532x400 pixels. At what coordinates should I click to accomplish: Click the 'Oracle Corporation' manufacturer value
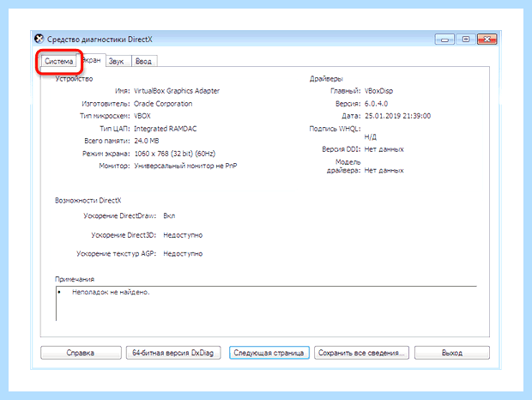click(x=163, y=104)
